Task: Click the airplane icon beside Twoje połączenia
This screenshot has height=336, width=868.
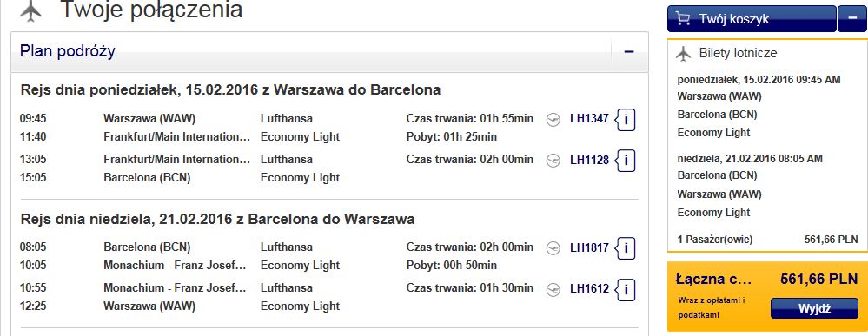Action: [x=31, y=10]
